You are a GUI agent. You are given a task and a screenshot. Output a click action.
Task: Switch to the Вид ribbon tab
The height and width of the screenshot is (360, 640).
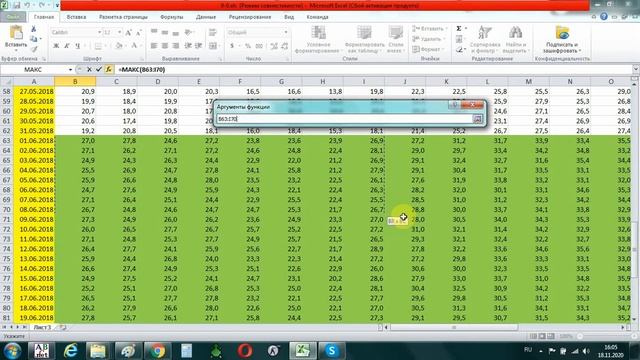pos(289,17)
